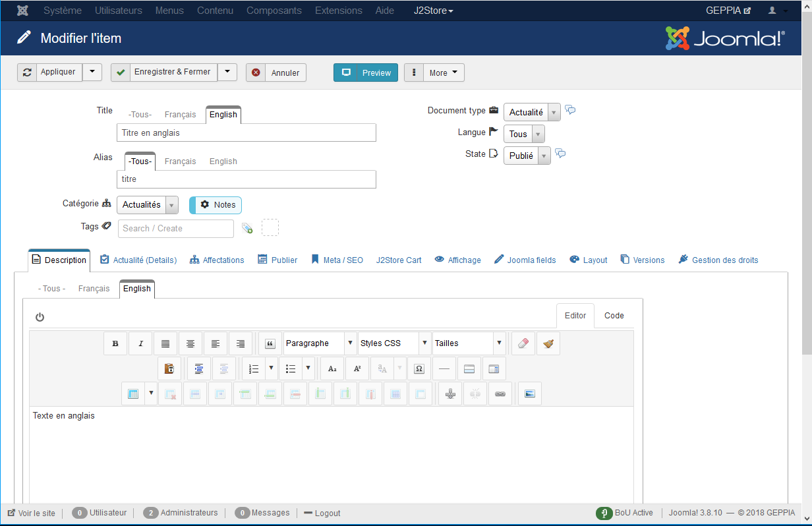Open the Paragraphe format dropdown

pyautogui.click(x=320, y=343)
